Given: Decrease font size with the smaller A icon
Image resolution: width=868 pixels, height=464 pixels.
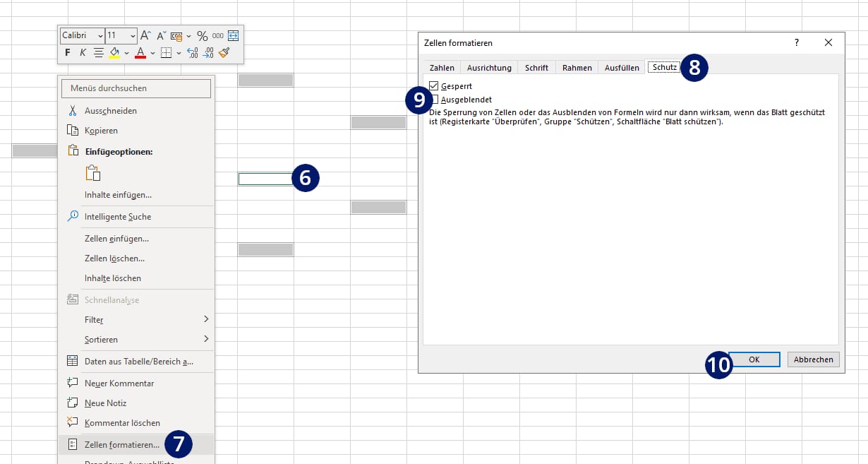Looking at the screenshot, I should coord(162,35).
